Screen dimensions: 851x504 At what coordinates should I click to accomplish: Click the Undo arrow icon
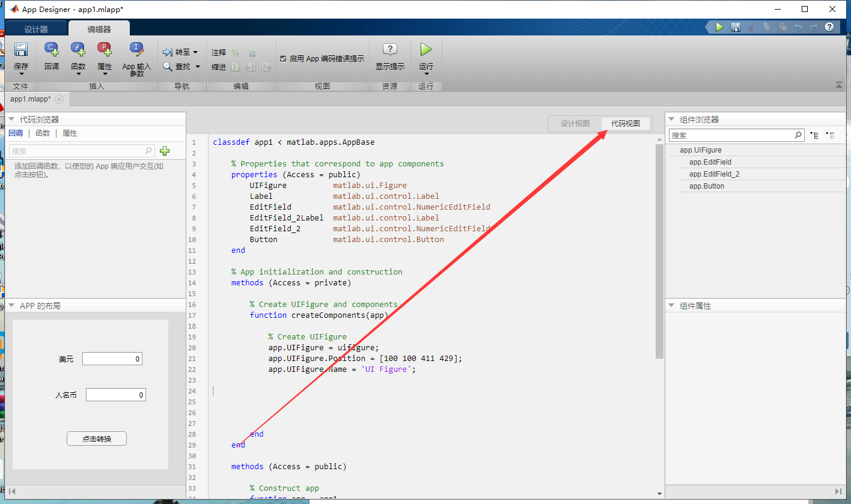coord(798,27)
